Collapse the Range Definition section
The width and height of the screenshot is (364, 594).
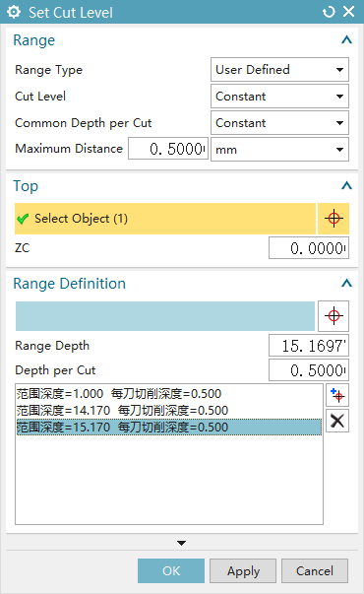tap(346, 284)
